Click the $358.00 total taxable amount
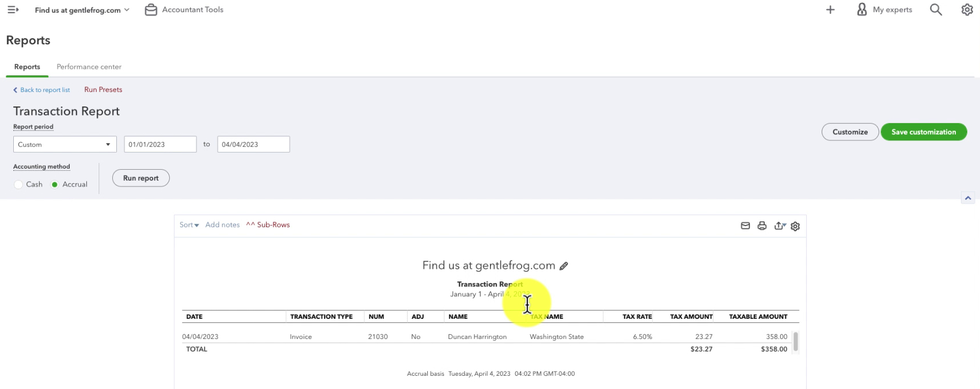Screen dimensions: 980x389 (774, 349)
